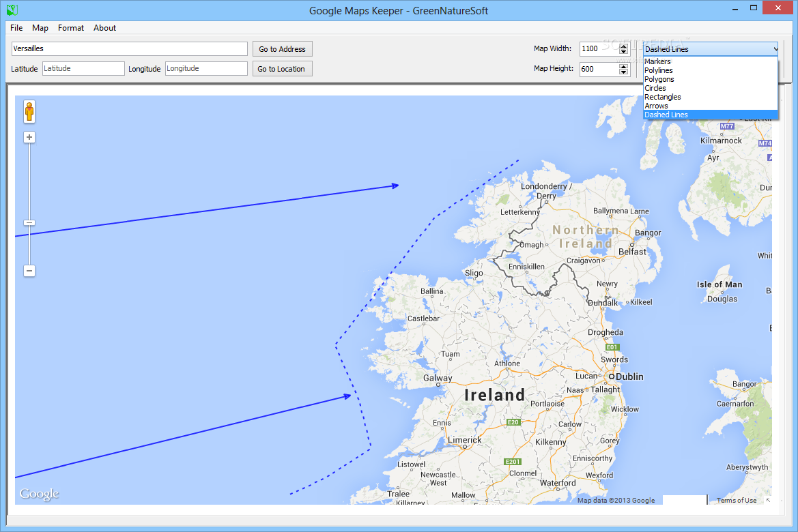Select Rectangles from the dropdown list
Image resolution: width=798 pixels, height=532 pixels.
[x=711, y=97]
